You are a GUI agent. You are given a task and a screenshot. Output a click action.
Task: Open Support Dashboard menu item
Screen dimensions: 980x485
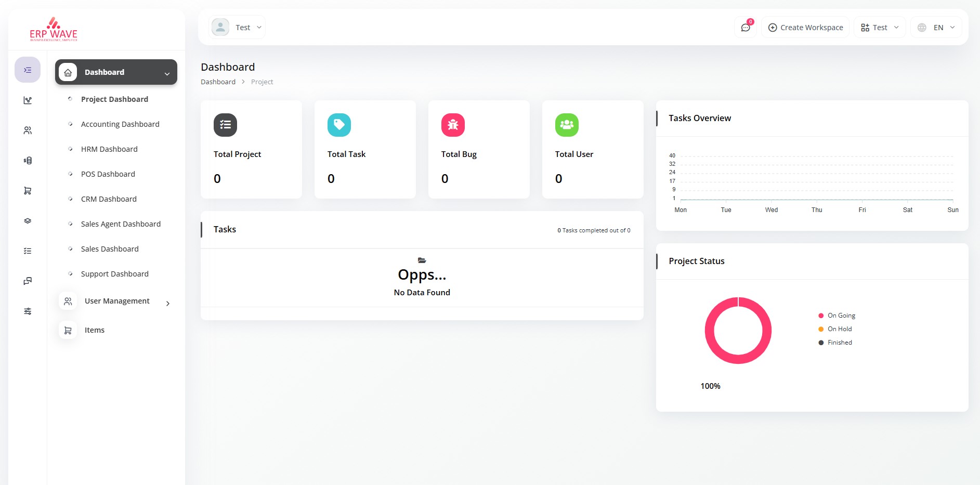pyautogui.click(x=115, y=274)
